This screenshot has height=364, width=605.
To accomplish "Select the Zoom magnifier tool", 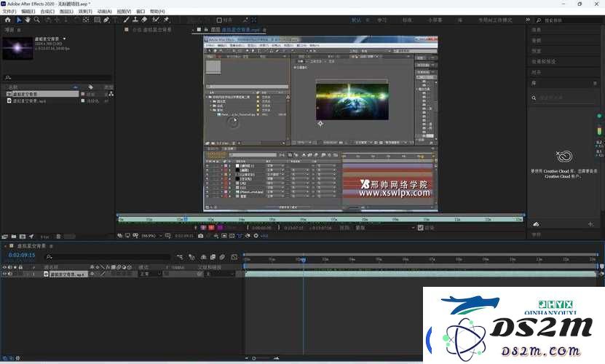I will 37,20.
